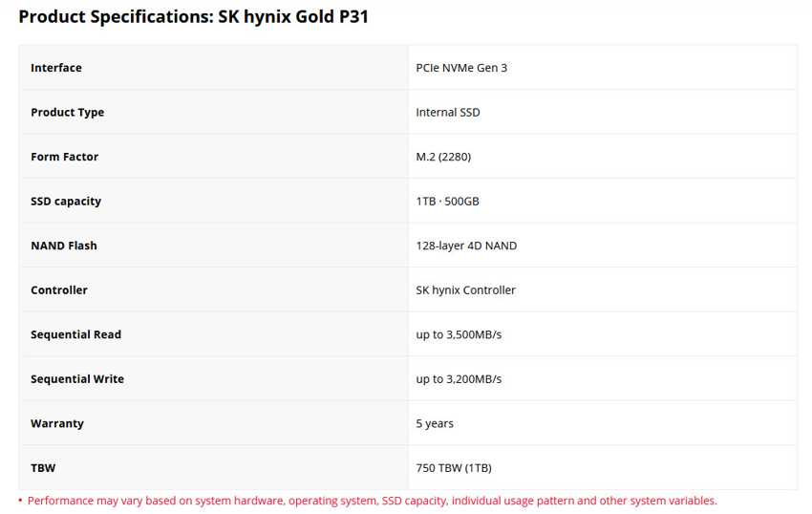This screenshot has width=812, height=514.
Task: Click the PCIe NVMe Gen 3 value
Action: [461, 68]
